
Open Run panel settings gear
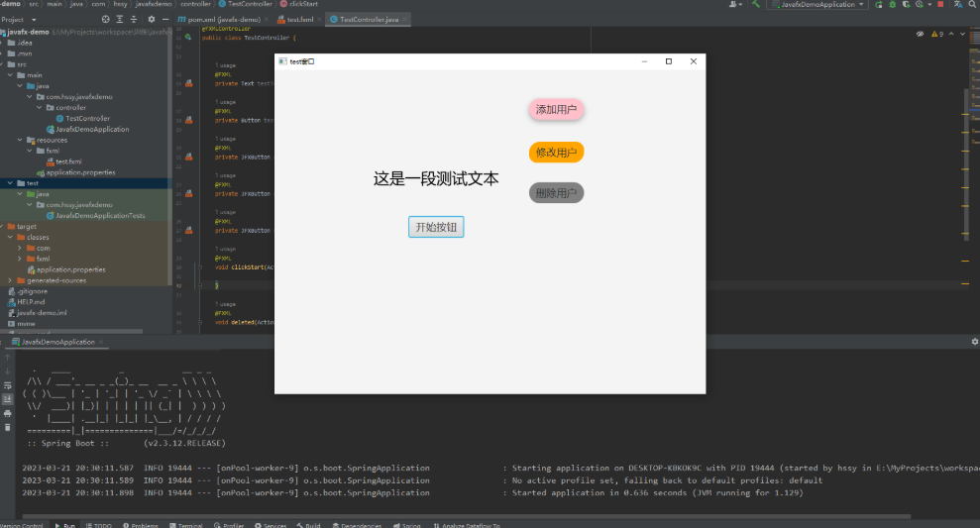point(974,342)
